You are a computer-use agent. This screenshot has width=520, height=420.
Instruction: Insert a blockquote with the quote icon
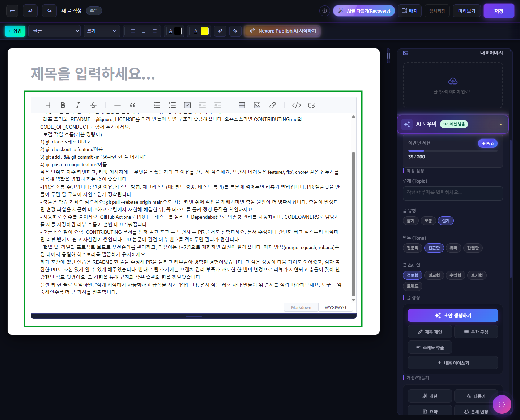point(133,105)
